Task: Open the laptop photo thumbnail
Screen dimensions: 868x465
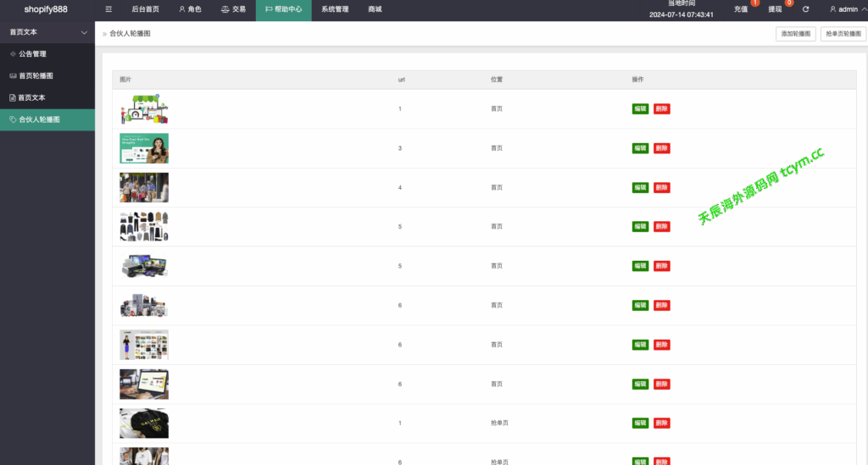Action: (x=144, y=384)
